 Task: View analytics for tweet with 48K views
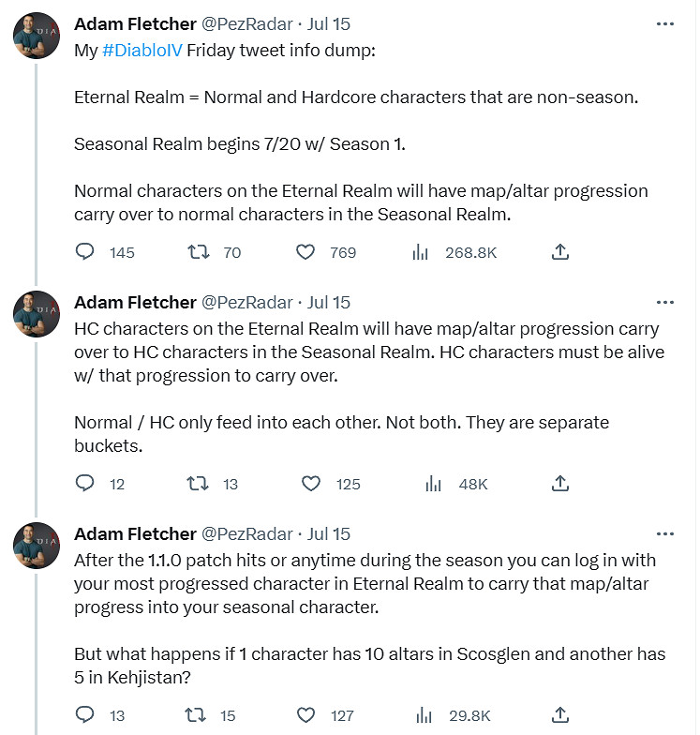click(433, 484)
